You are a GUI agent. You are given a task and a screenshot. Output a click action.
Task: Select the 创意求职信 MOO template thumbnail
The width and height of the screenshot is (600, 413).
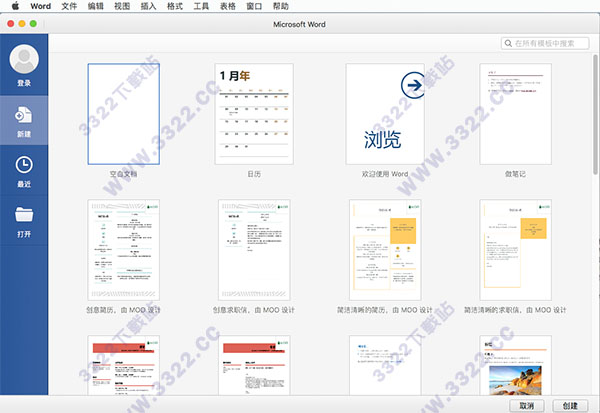point(254,250)
